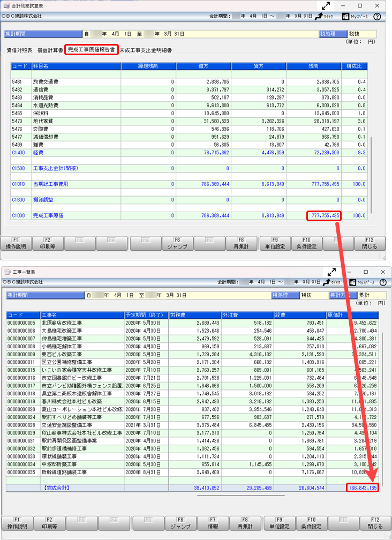
Task: Click F7 情報 in 工事一覧表 window
Action: click(213, 523)
